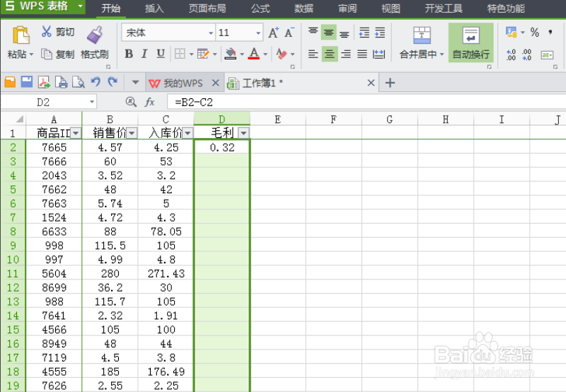Set middle vertical alignment
Image resolution: width=566 pixels, height=392 pixels.
(x=328, y=33)
